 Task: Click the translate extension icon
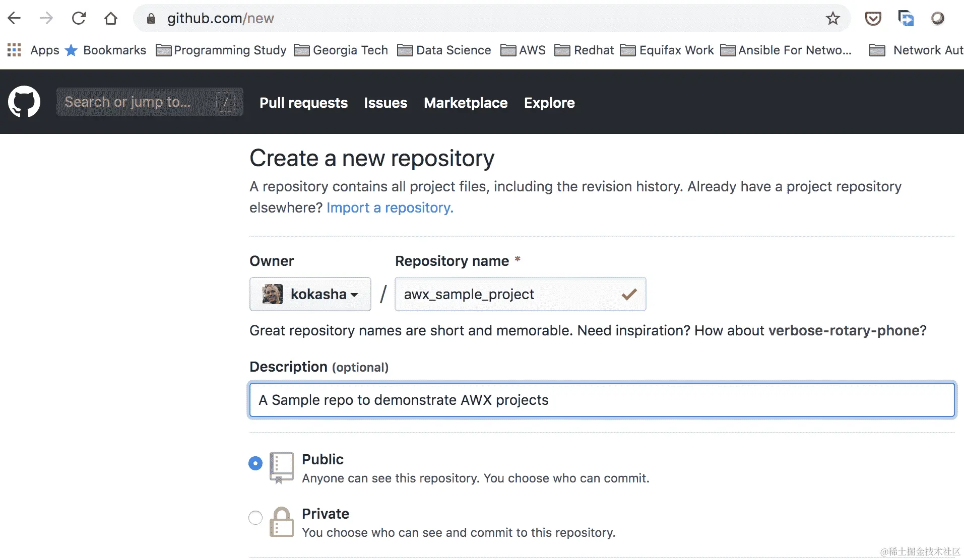pyautogui.click(x=906, y=19)
